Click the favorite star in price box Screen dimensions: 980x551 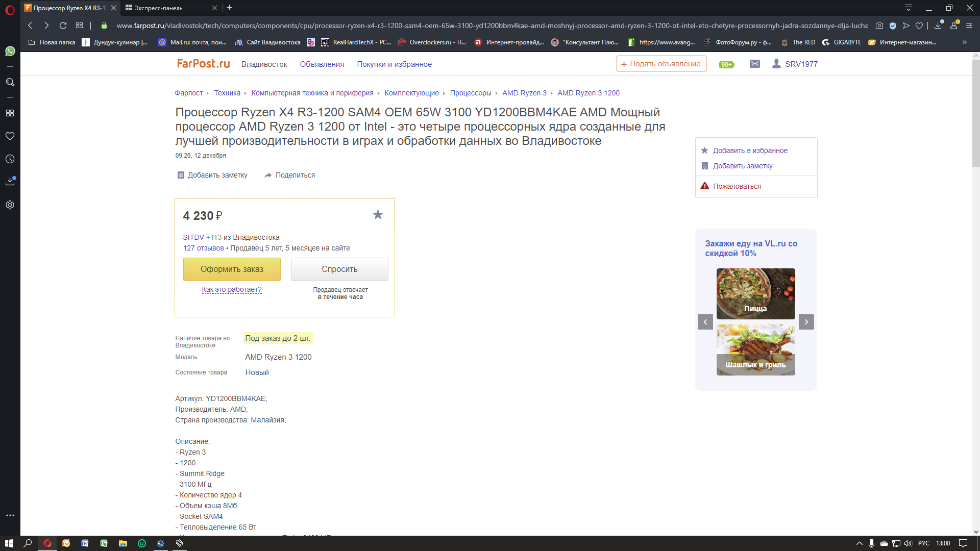[x=378, y=215]
